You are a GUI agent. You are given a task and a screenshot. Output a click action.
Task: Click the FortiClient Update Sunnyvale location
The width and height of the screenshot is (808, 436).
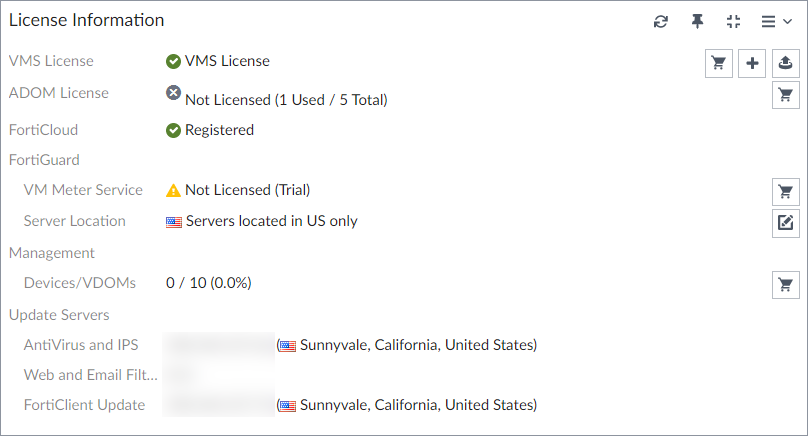tap(418, 405)
